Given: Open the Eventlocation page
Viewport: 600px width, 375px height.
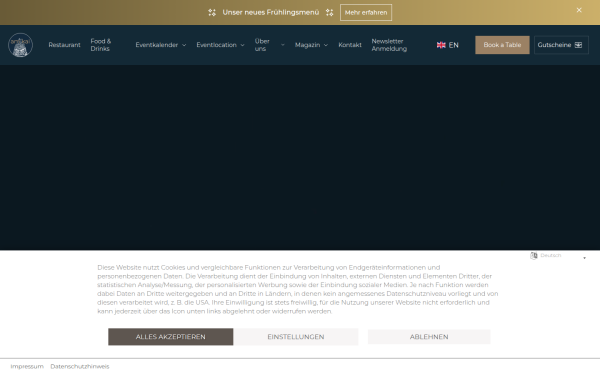Looking at the screenshot, I should click(x=216, y=45).
